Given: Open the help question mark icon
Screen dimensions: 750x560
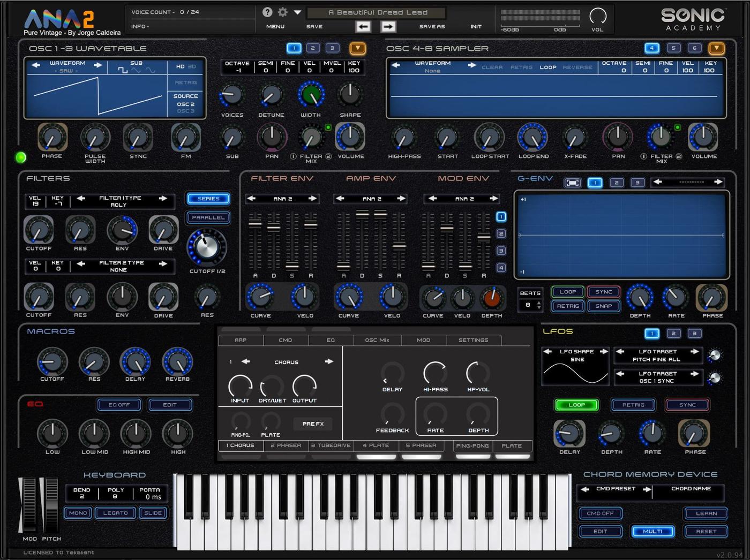Looking at the screenshot, I should (267, 12).
